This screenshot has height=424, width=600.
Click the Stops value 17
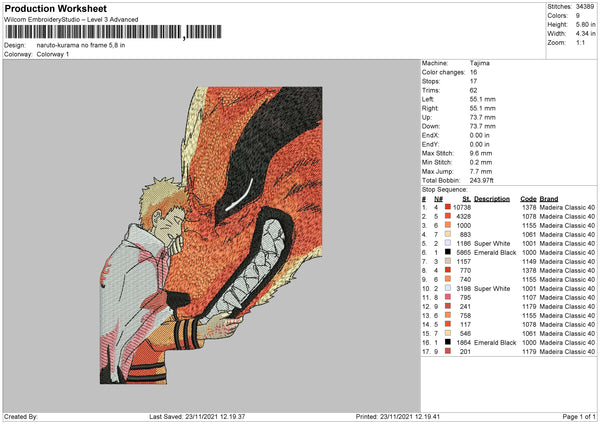point(473,81)
